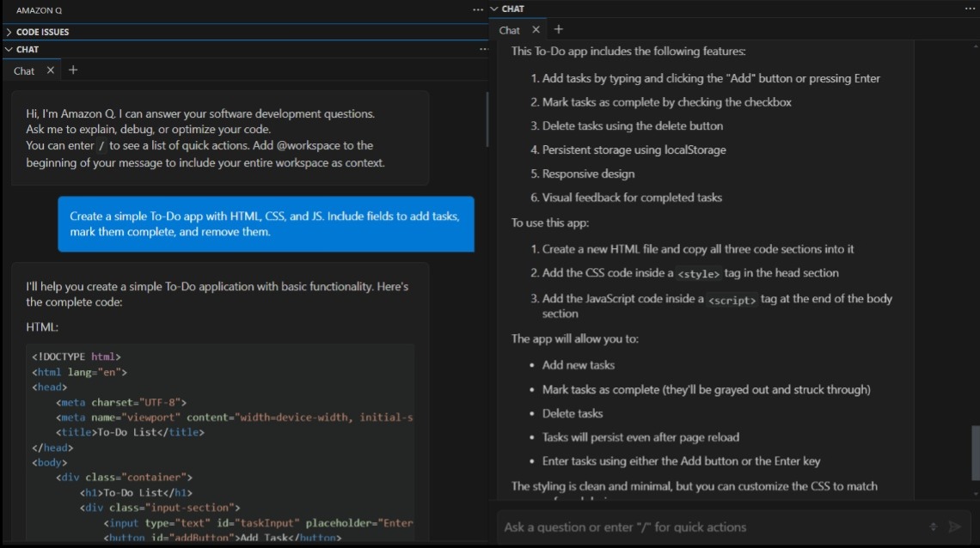Click the HTML code block
980x548 pixels.
coord(220,442)
